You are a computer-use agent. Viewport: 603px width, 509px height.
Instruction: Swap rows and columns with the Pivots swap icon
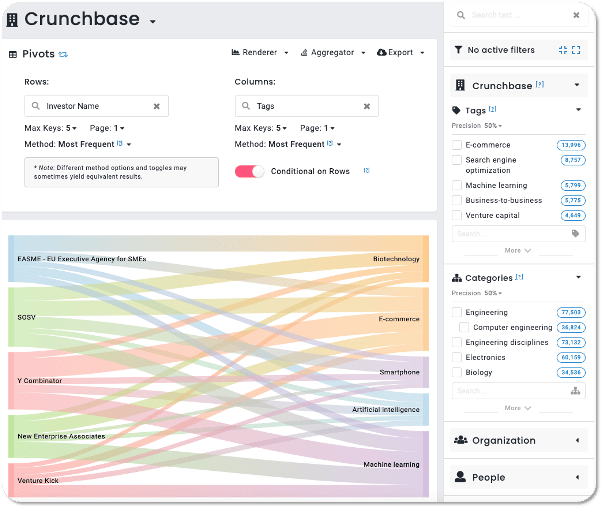63,55
